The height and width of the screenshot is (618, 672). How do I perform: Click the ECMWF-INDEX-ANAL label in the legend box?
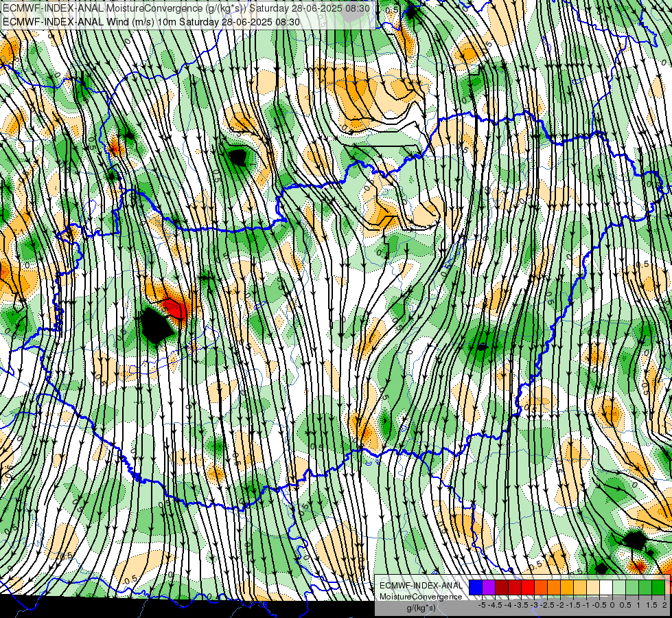[421, 586]
